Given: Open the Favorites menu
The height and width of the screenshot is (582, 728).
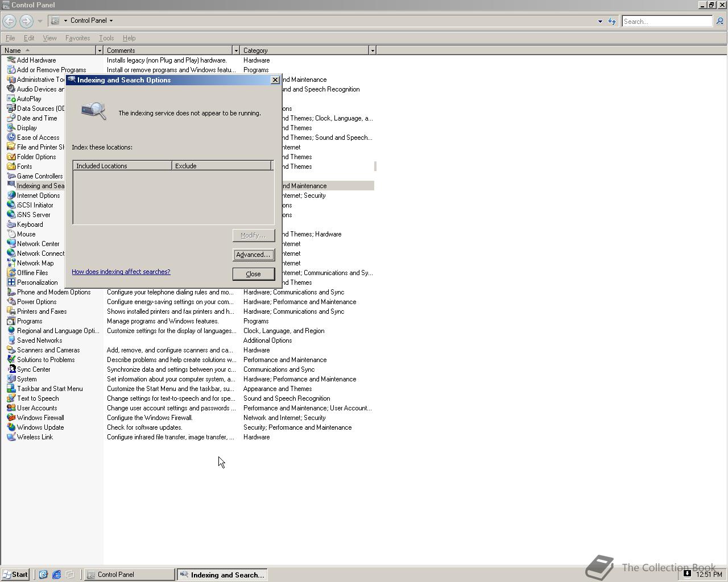Looking at the screenshot, I should (77, 38).
